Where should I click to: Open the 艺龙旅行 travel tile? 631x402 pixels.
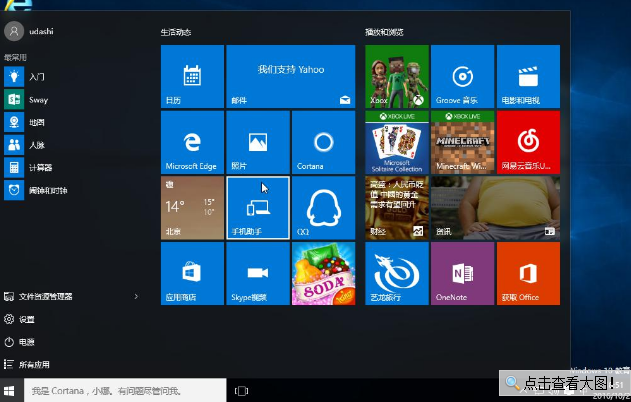click(x=397, y=273)
